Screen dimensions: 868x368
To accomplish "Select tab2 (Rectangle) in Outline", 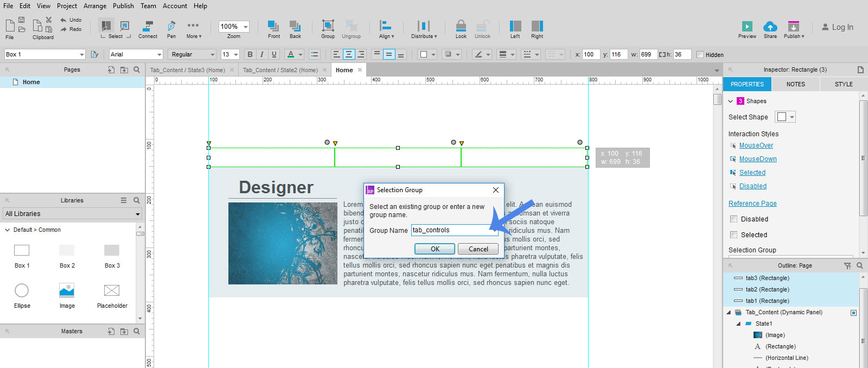I will pyautogui.click(x=767, y=290).
